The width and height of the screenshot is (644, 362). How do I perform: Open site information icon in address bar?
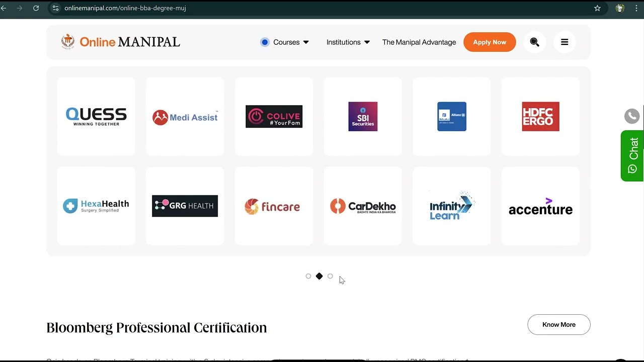(55, 8)
